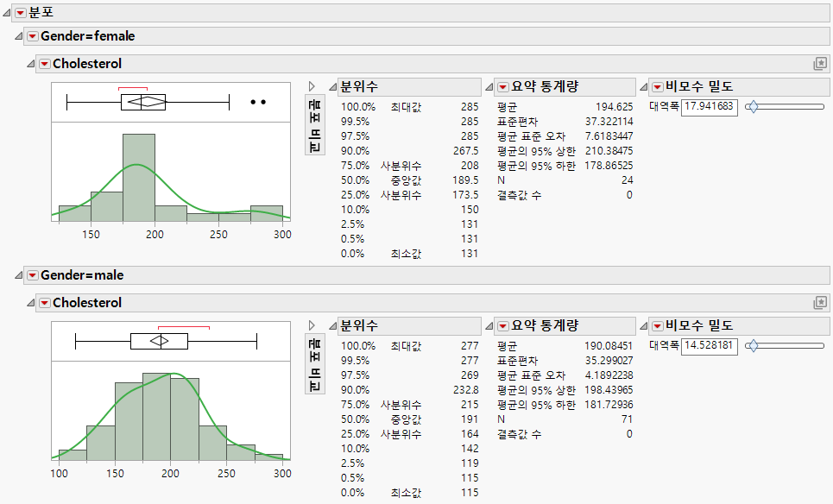Open the female Cholesterol red triangle menu
833x504 pixels.
(46, 63)
